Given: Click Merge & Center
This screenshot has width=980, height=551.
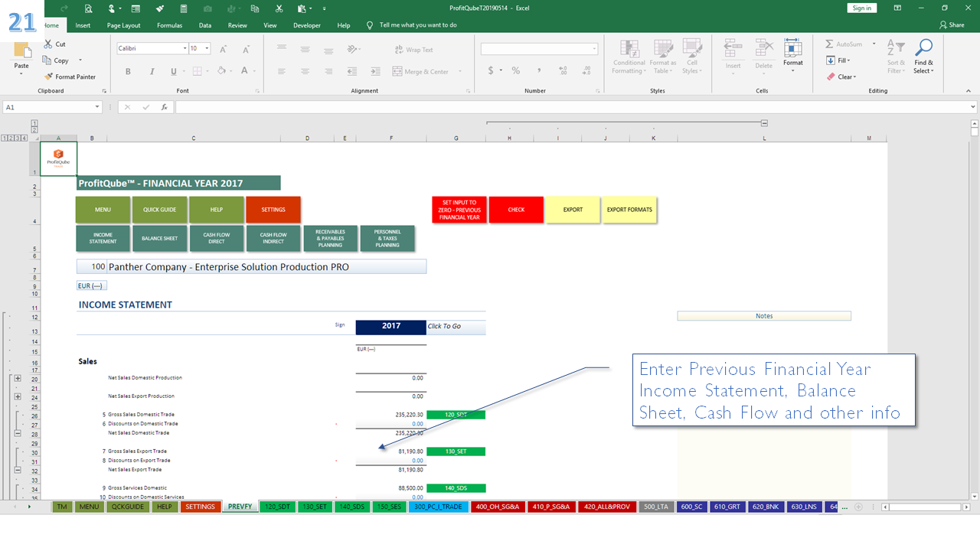Looking at the screenshot, I should coord(420,71).
